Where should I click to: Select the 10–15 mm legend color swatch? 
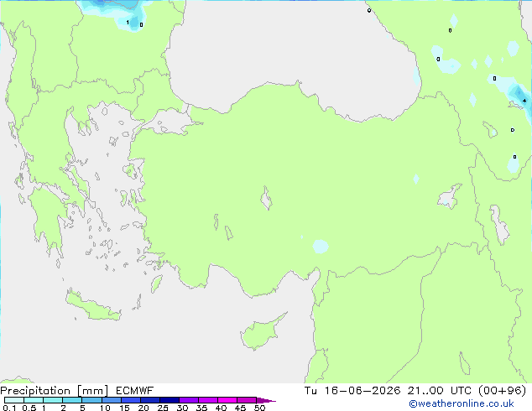(111, 400)
